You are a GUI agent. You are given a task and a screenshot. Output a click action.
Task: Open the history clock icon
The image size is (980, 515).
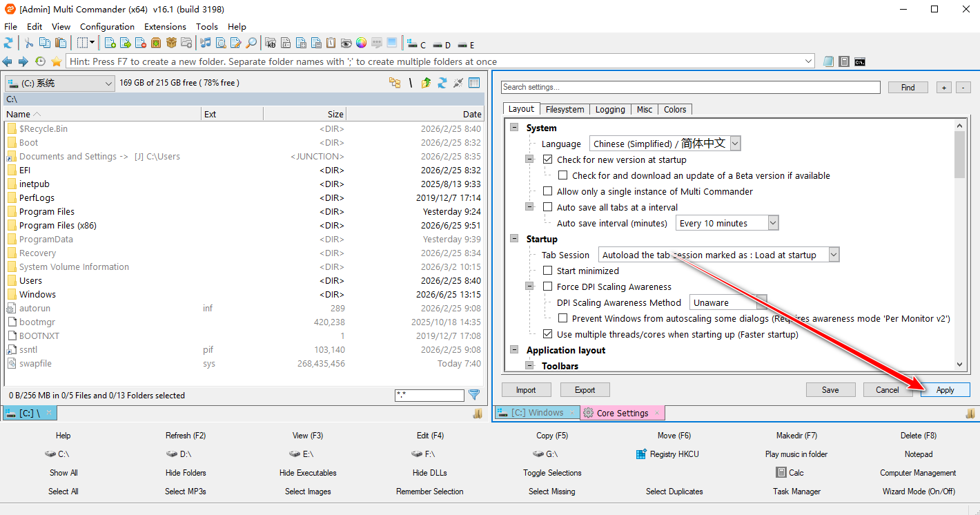click(x=40, y=61)
